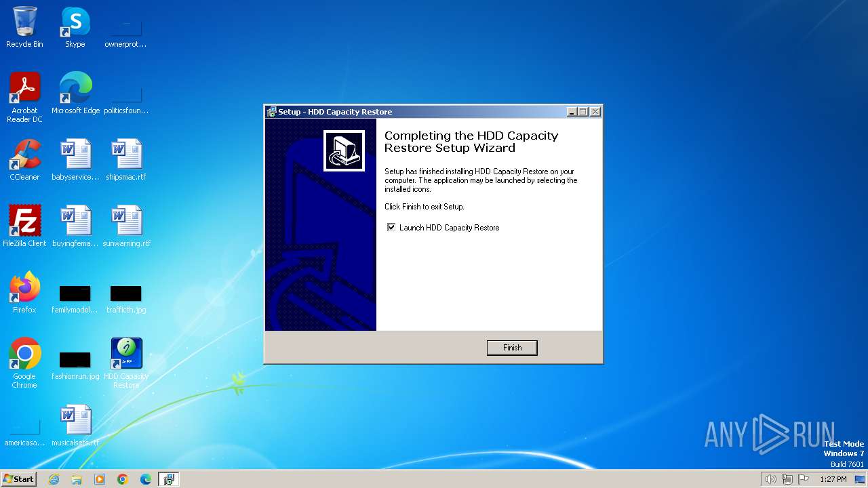Open Internet Explorer from the taskbar

click(54, 479)
